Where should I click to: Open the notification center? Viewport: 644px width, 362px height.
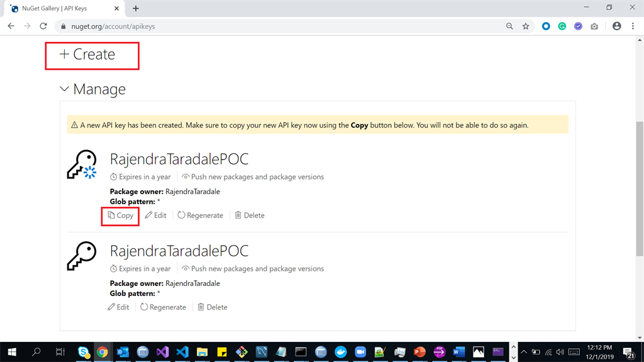[x=628, y=352]
